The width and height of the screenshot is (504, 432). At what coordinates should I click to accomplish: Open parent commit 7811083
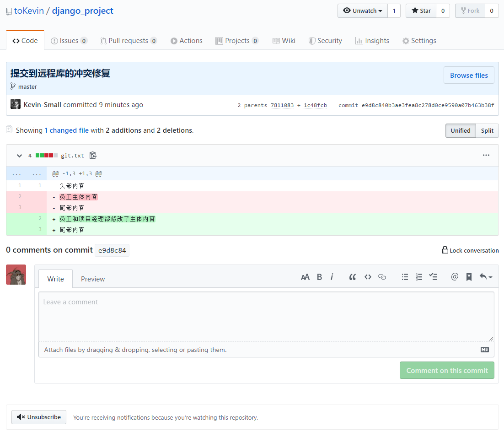tap(282, 105)
